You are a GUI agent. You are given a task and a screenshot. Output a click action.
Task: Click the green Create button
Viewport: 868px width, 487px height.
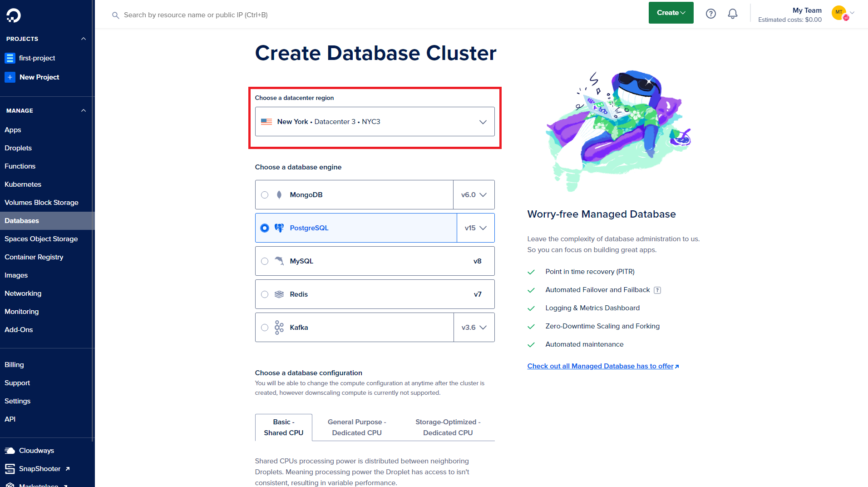pyautogui.click(x=671, y=13)
